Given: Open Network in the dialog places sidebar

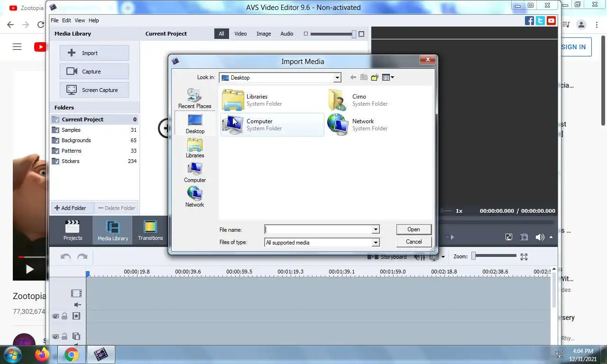Looking at the screenshot, I should pyautogui.click(x=195, y=197).
